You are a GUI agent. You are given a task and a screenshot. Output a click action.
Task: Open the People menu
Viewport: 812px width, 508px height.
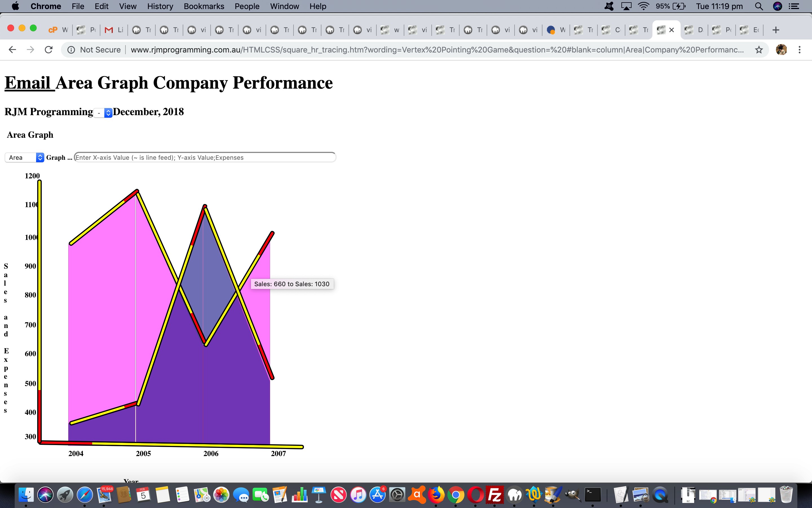(247, 6)
